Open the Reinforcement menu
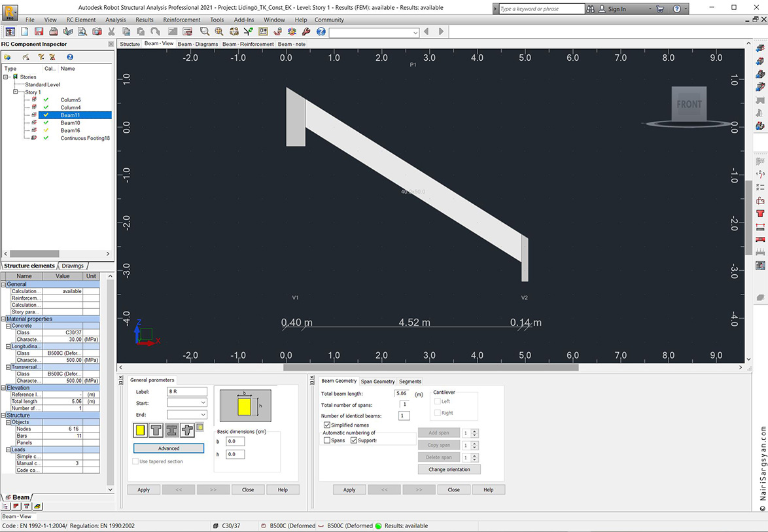This screenshot has height=532, width=768. 182,20
